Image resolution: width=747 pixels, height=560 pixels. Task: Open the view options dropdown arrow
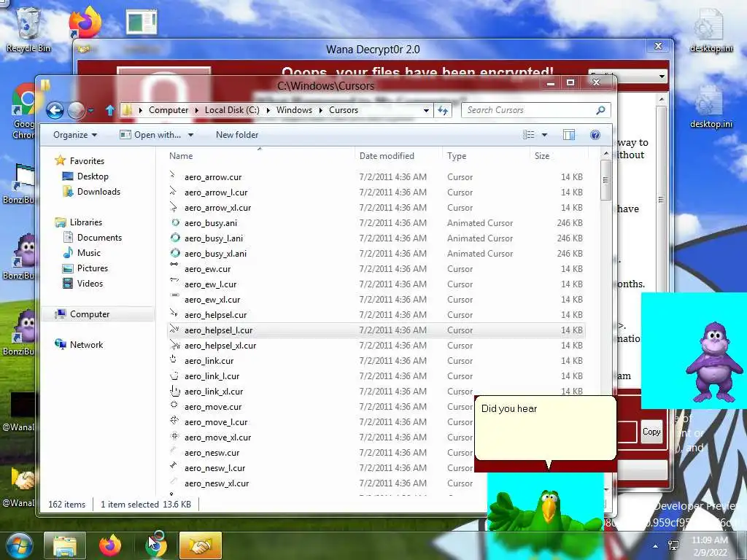pyautogui.click(x=544, y=135)
